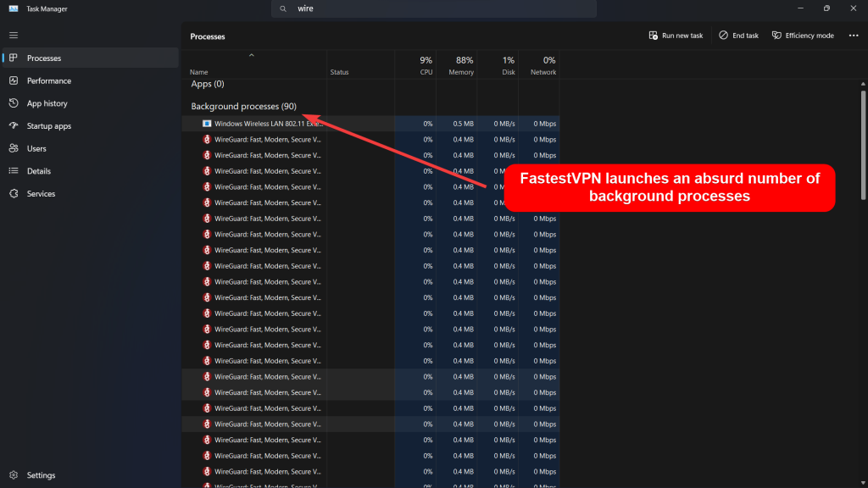
Task: Toggle Efficiency mode for process
Action: [803, 36]
